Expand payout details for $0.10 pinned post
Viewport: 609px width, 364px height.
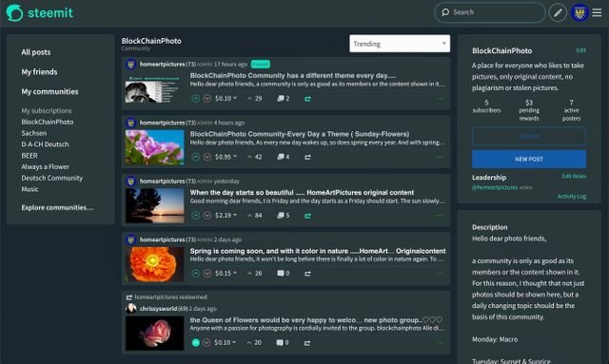[226, 99]
